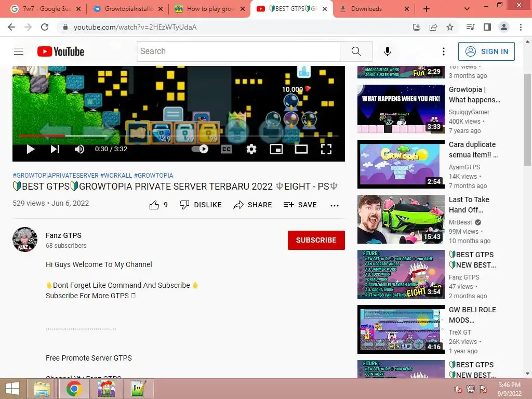
Task: Open the 3:54 BEST GTPS video thumbnail
Action: pyautogui.click(x=401, y=274)
